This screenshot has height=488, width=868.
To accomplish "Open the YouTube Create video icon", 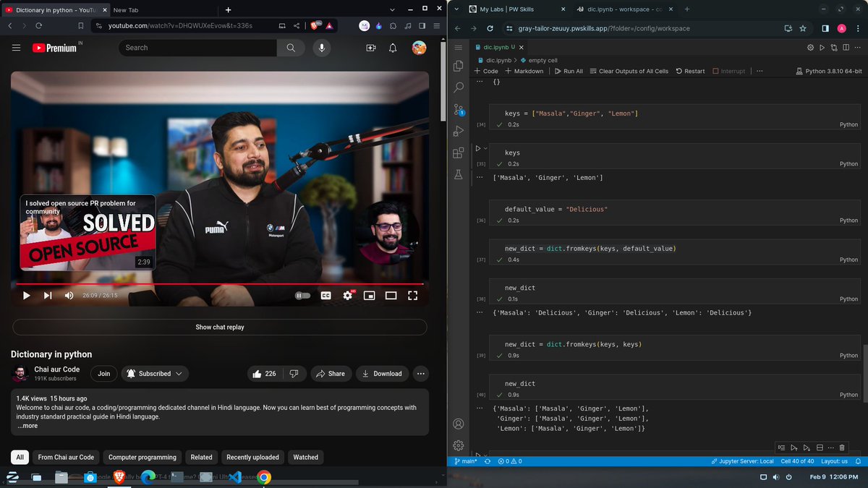I will (x=371, y=48).
